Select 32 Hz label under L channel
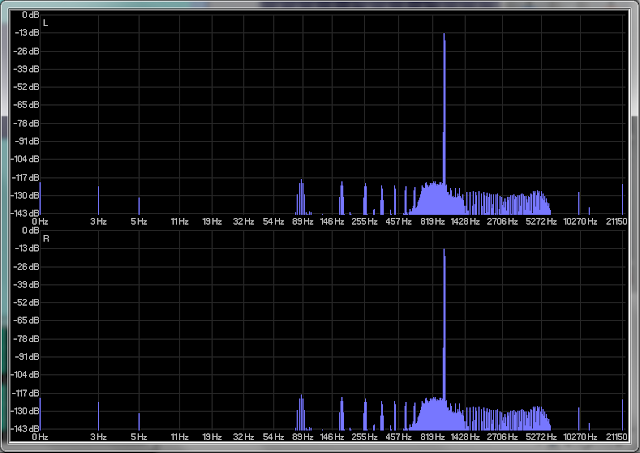The image size is (640, 453). (x=244, y=222)
